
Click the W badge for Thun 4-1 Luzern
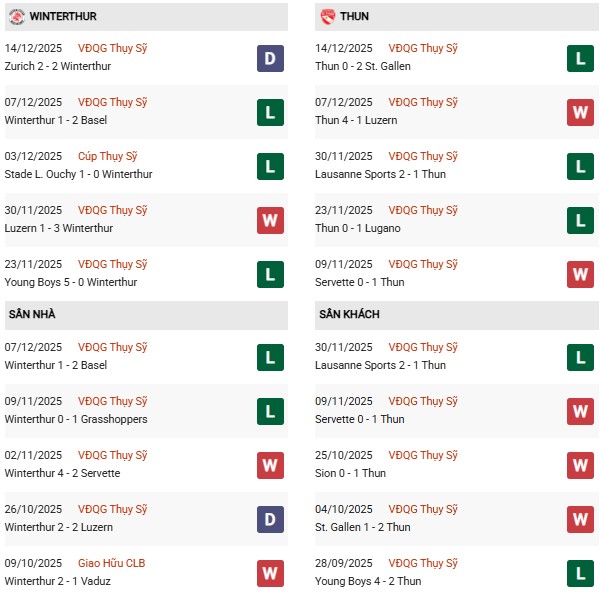point(581,112)
